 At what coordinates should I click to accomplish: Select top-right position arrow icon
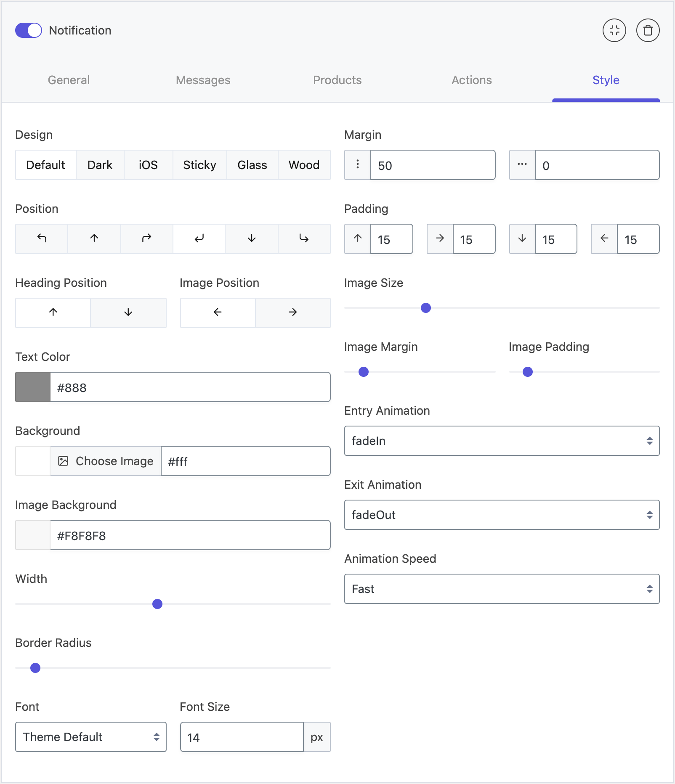pyautogui.click(x=146, y=238)
